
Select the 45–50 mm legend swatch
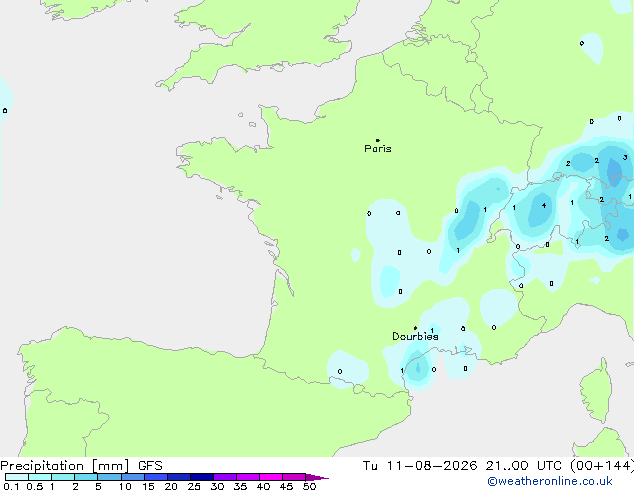tap(294, 477)
